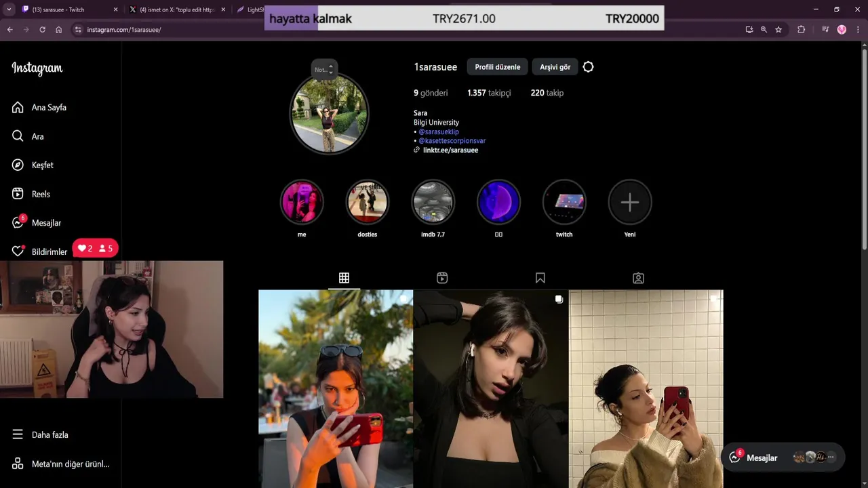Open the white tile mirror selfie post

pyautogui.click(x=646, y=389)
